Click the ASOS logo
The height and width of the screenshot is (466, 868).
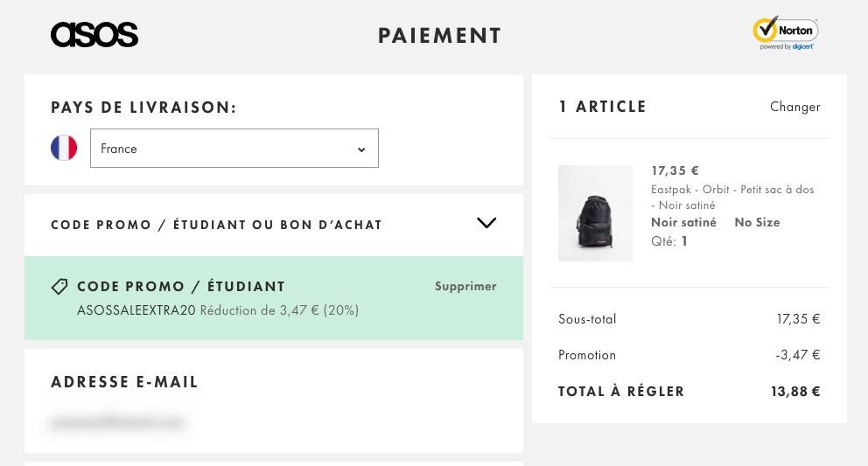94,35
